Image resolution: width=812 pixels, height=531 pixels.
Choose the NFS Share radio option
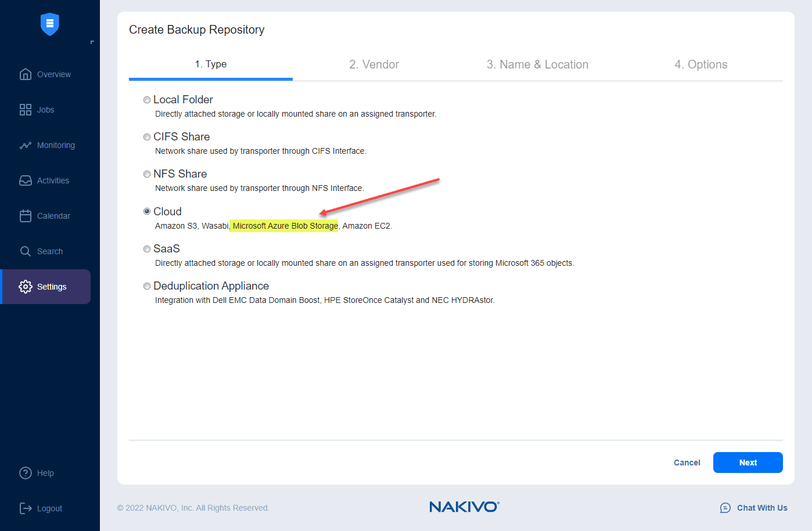[147, 174]
